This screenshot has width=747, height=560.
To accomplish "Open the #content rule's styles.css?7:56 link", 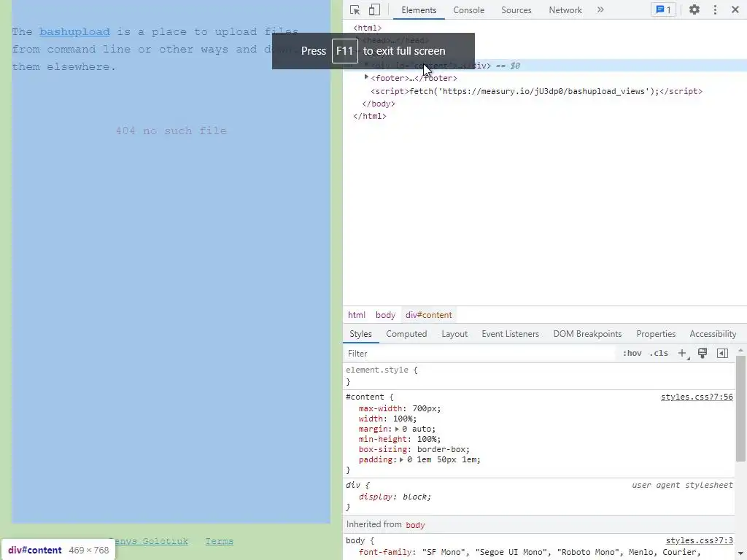I will (697, 397).
